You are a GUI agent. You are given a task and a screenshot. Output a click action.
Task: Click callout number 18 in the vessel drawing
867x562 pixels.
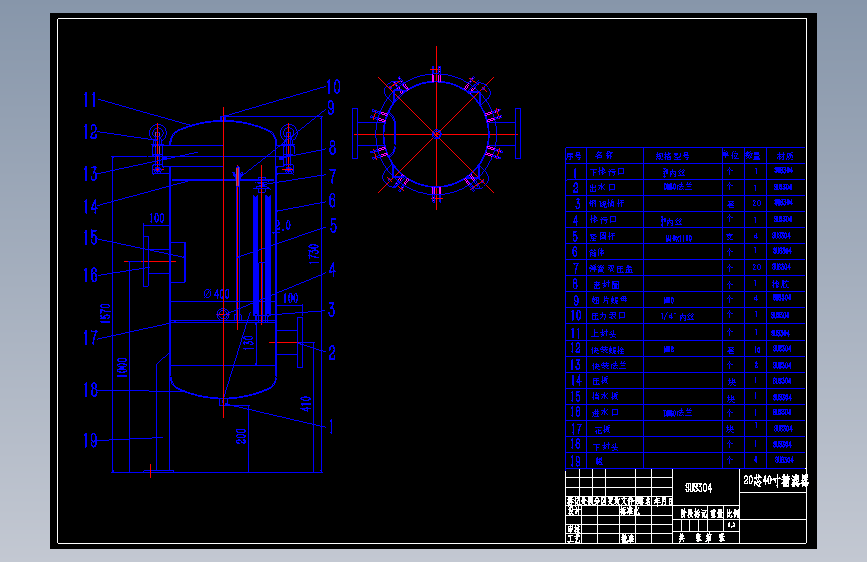(90, 390)
